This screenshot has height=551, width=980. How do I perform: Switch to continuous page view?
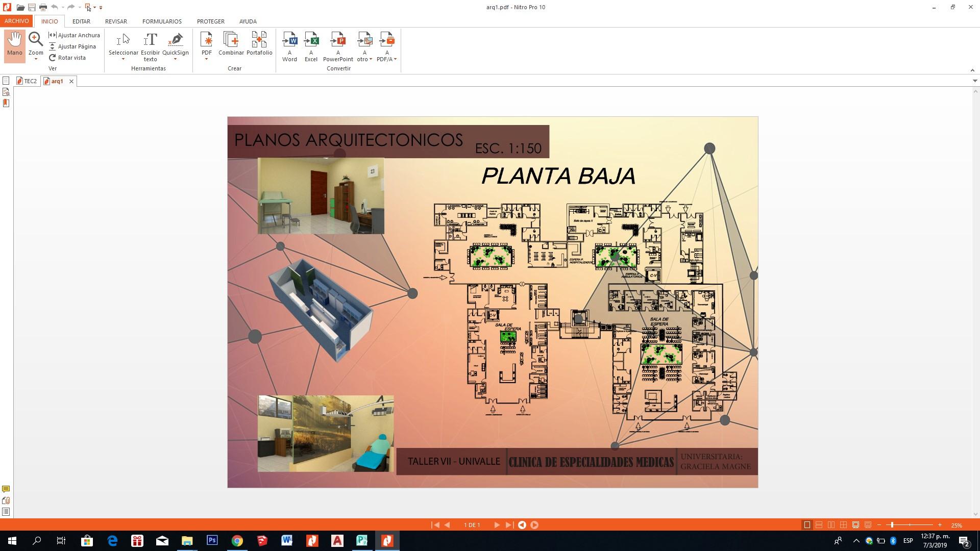(x=819, y=525)
